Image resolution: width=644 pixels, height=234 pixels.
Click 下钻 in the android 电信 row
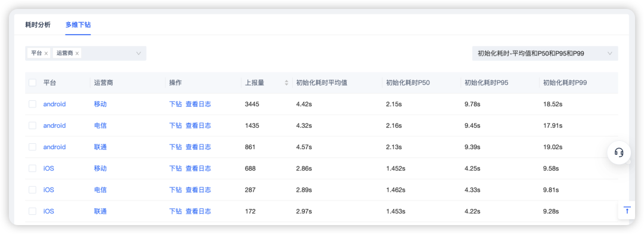point(175,125)
